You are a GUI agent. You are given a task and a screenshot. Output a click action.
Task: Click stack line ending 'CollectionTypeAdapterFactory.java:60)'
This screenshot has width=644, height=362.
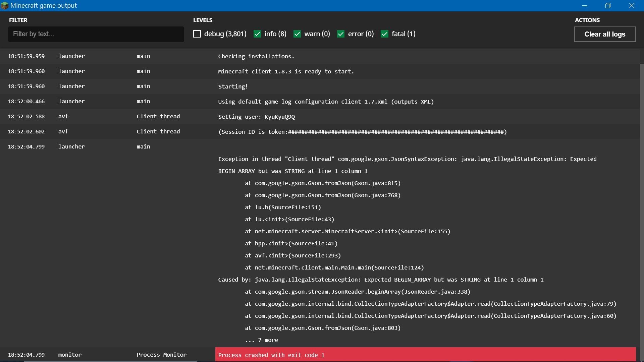point(431,316)
